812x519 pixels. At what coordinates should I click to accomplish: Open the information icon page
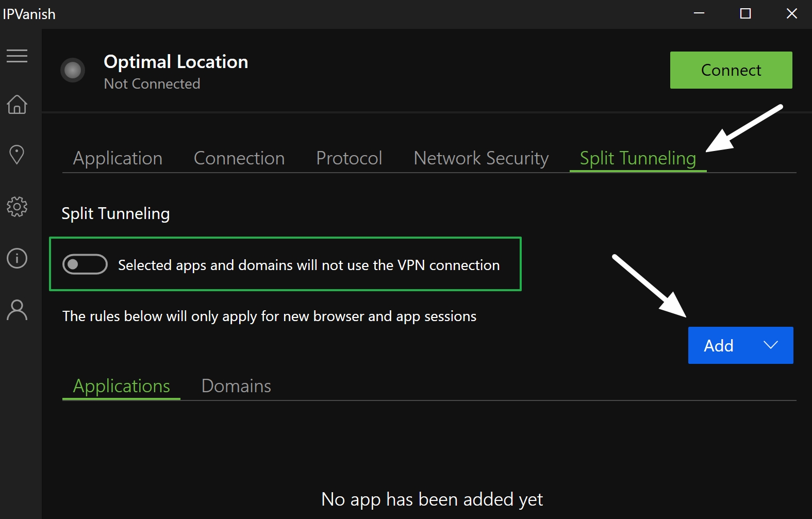pyautogui.click(x=17, y=258)
